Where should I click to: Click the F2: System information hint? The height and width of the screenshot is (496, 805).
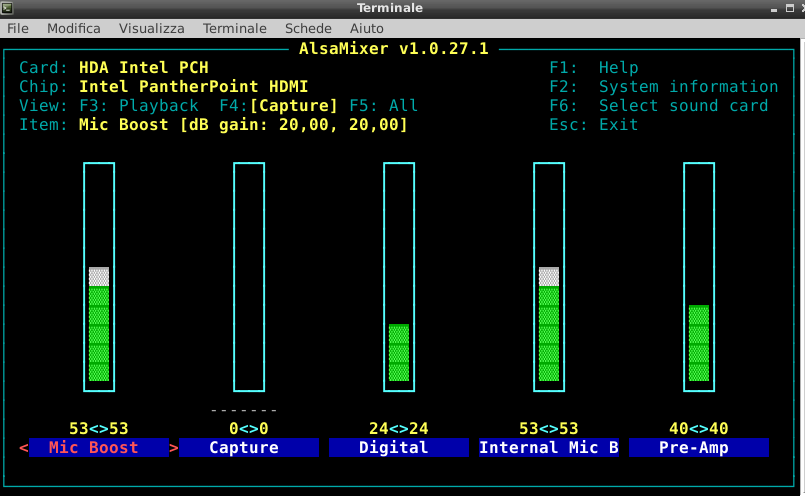pyautogui.click(x=663, y=87)
